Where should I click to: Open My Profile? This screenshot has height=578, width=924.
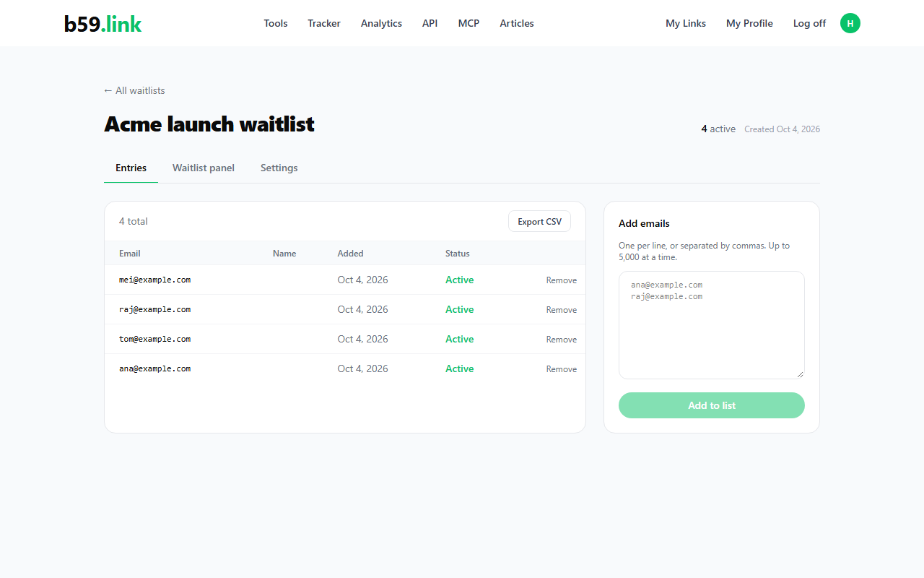(749, 23)
